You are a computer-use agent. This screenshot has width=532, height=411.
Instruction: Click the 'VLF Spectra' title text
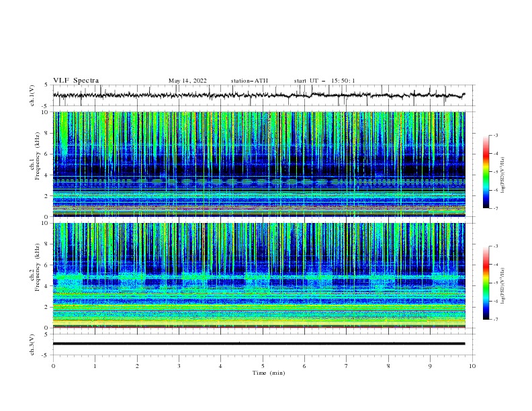(x=76, y=81)
